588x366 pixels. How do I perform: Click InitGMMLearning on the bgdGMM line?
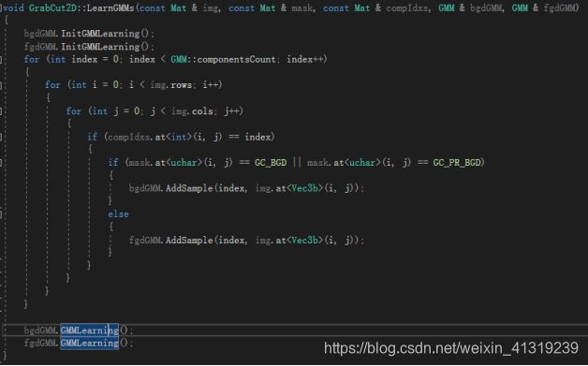pos(100,34)
